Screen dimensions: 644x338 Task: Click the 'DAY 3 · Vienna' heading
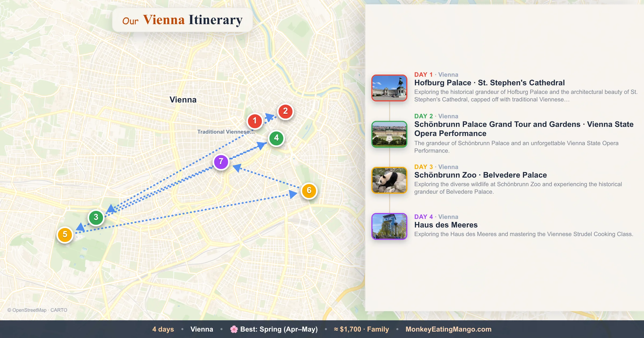[436, 167]
